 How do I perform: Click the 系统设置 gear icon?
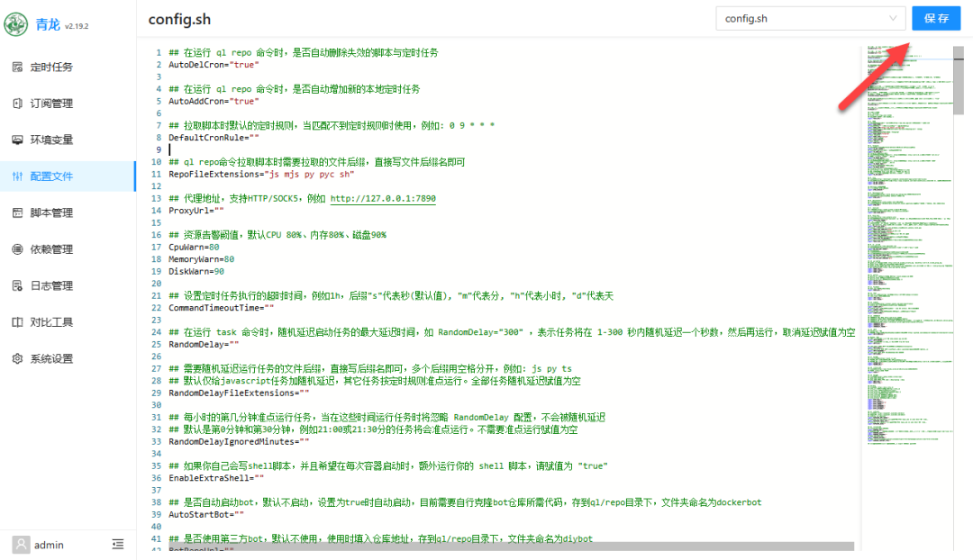point(17,358)
